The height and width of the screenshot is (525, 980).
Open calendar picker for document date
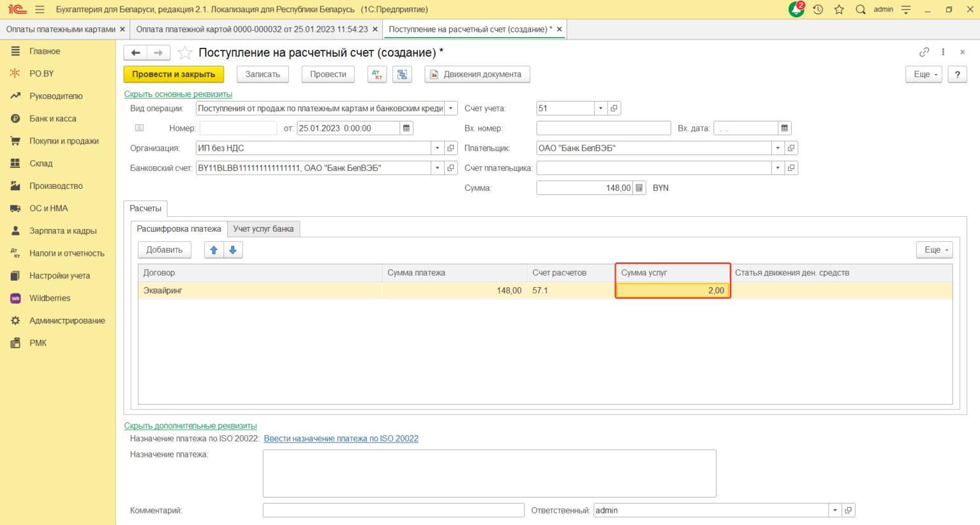(x=406, y=128)
